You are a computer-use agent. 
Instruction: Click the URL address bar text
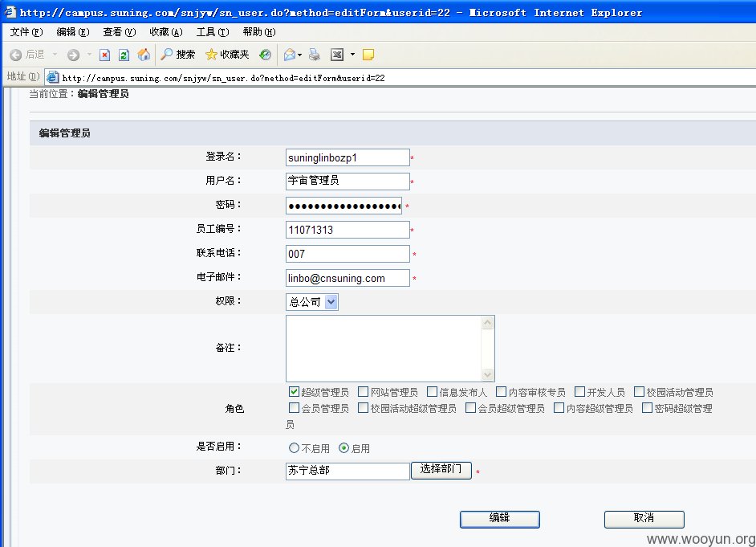click(223, 78)
